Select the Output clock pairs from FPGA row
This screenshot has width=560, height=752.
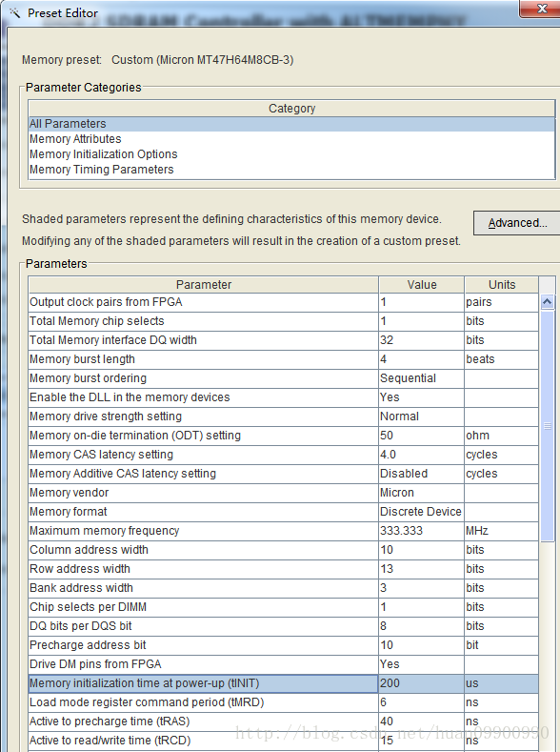[283, 302]
